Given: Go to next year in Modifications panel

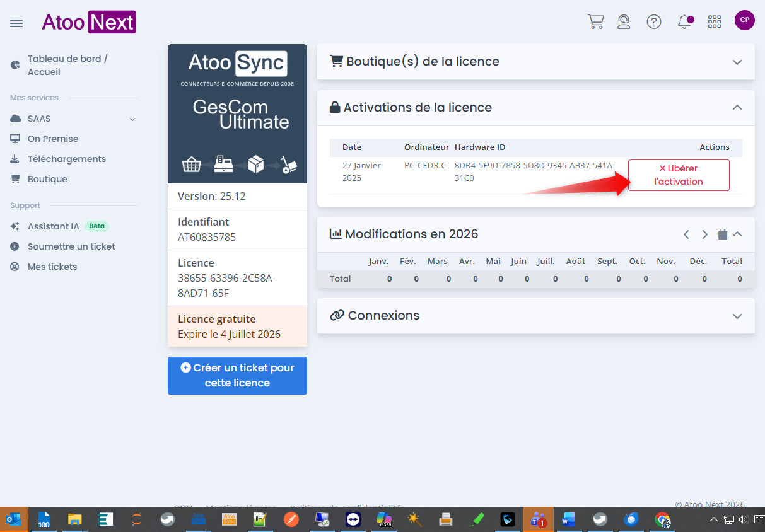Looking at the screenshot, I should pos(705,234).
